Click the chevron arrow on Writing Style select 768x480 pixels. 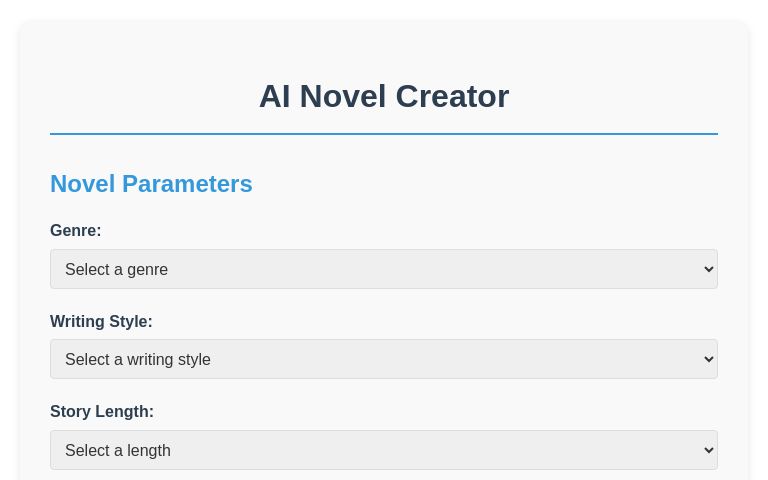(x=709, y=359)
